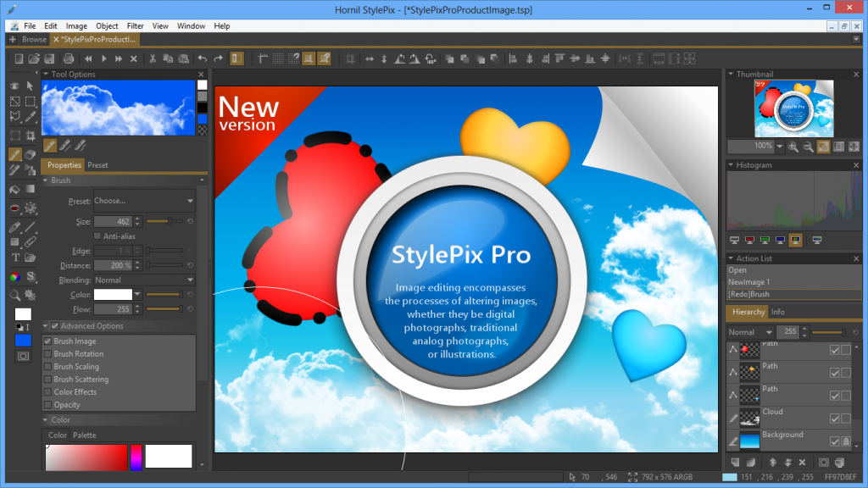Image resolution: width=868 pixels, height=488 pixels.
Task: Click the brush Flow slider
Action: point(164,309)
